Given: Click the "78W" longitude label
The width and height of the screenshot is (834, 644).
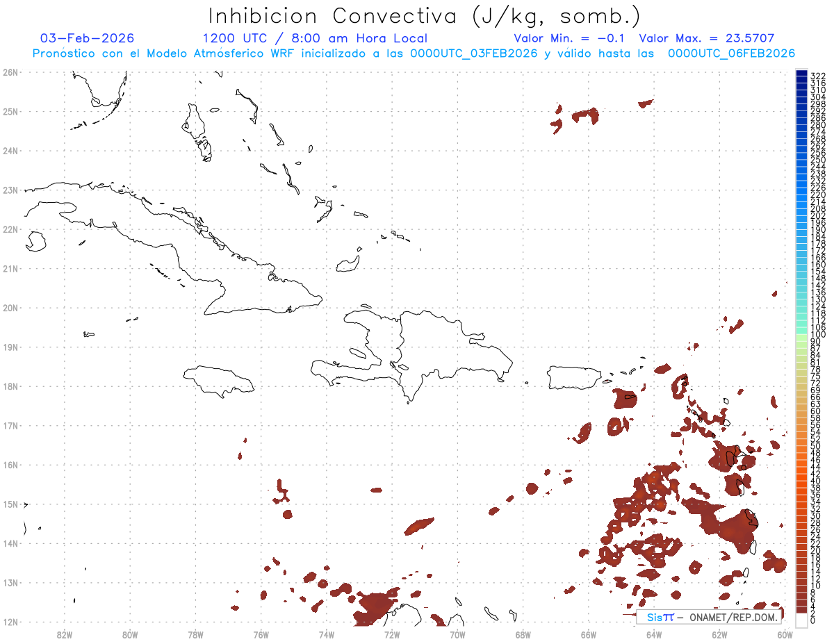Looking at the screenshot, I should tap(195, 634).
